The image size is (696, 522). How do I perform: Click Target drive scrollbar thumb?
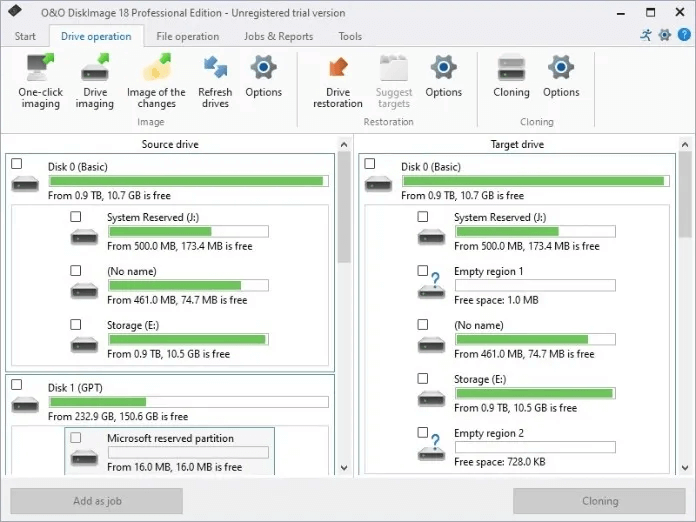tap(685, 194)
